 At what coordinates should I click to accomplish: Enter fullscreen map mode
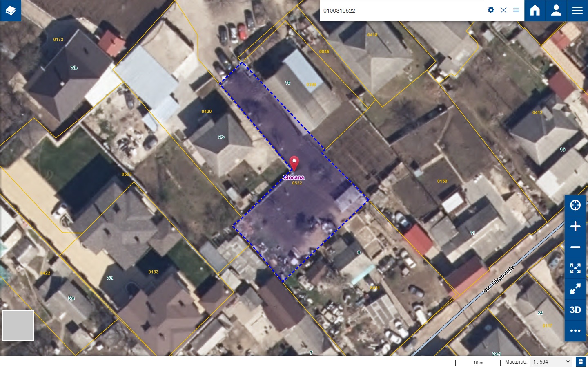(x=575, y=289)
